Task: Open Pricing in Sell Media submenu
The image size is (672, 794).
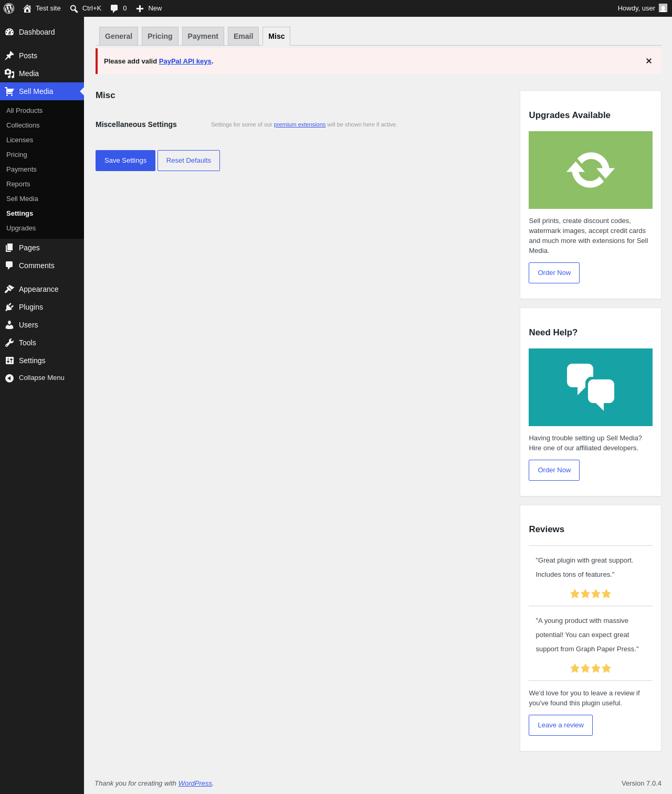Action: click(42, 155)
